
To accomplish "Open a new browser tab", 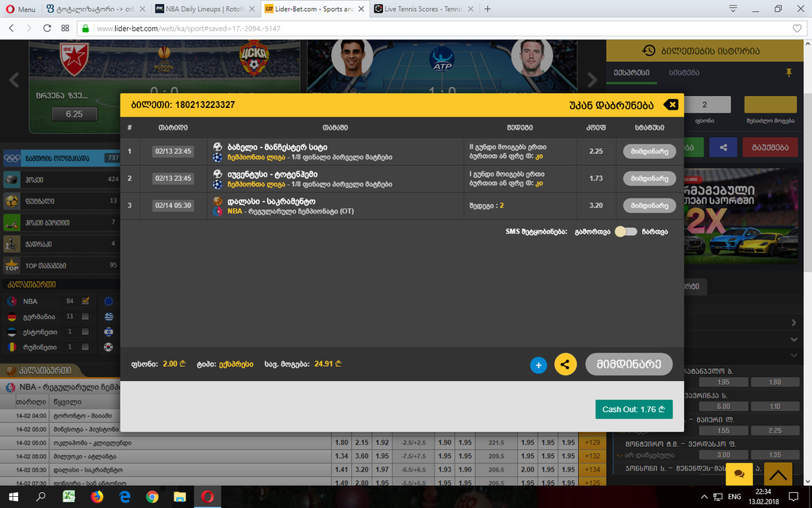I will 488,9.
